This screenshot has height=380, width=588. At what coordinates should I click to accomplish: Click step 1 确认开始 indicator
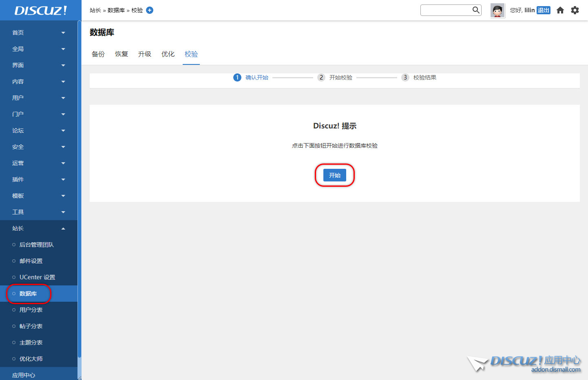coord(251,77)
